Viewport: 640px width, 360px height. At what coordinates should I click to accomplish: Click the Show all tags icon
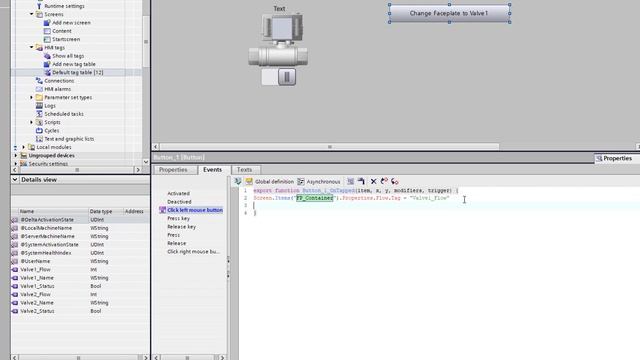tap(47, 56)
